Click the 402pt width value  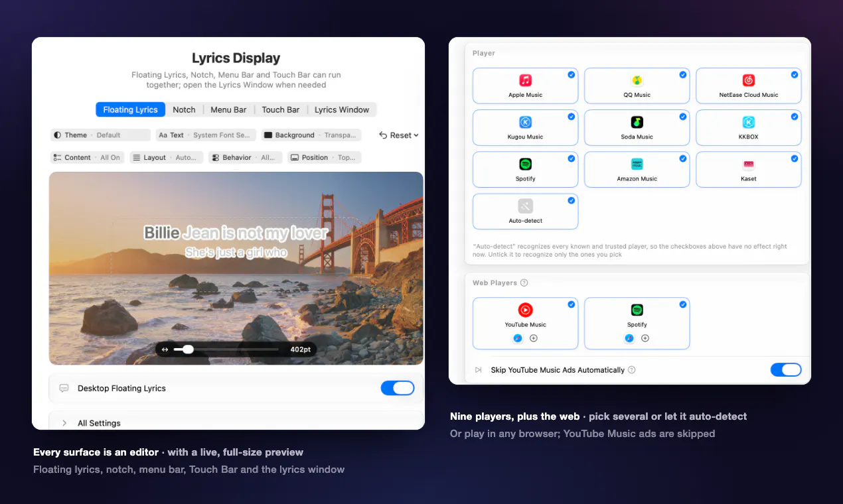pyautogui.click(x=300, y=349)
